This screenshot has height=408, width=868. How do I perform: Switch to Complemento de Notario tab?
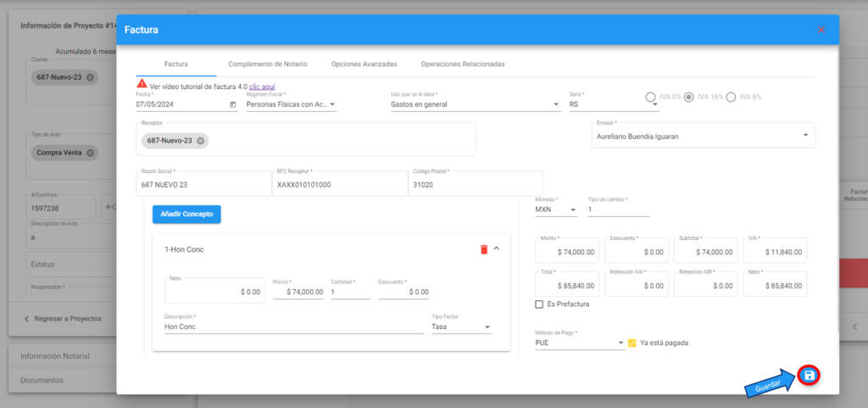pyautogui.click(x=268, y=64)
